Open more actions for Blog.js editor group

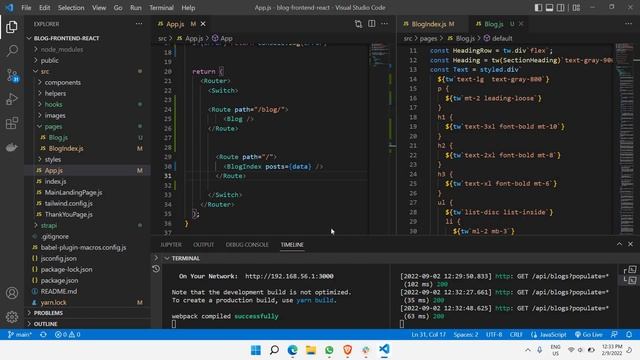pyautogui.click(x=628, y=24)
